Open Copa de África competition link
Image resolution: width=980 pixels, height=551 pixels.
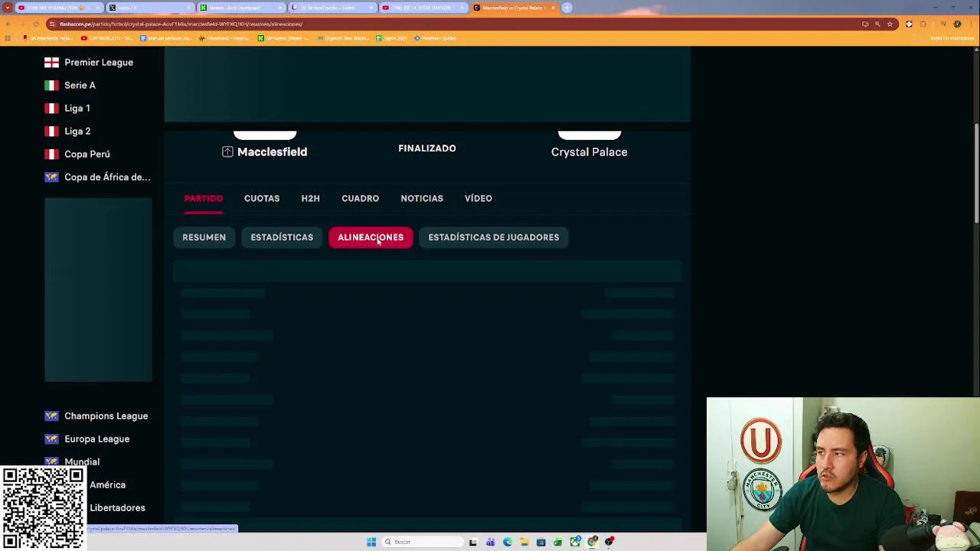107,178
